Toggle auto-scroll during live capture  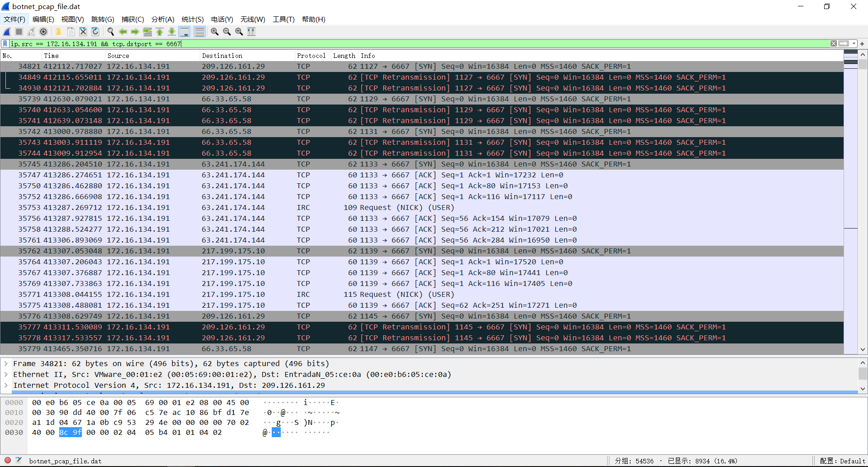[x=184, y=32]
